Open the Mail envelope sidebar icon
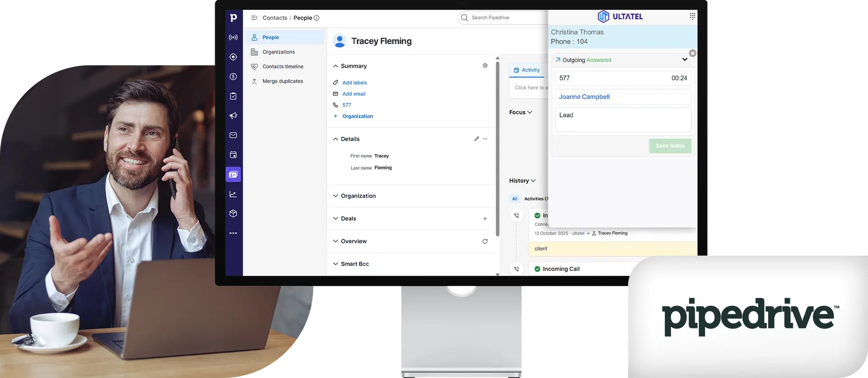Image resolution: width=868 pixels, height=378 pixels. [233, 135]
